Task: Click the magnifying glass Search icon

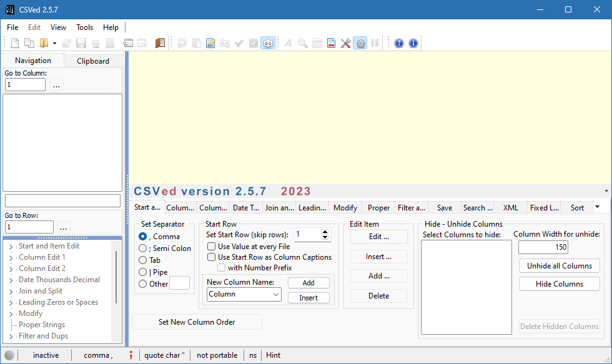Action: (x=303, y=43)
